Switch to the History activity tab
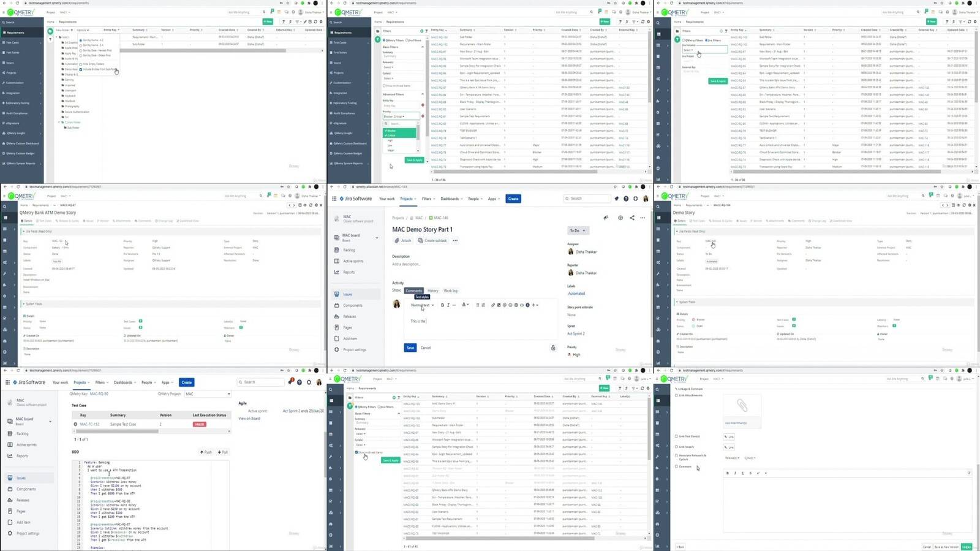Screen dimensions: 980x551 432,291
